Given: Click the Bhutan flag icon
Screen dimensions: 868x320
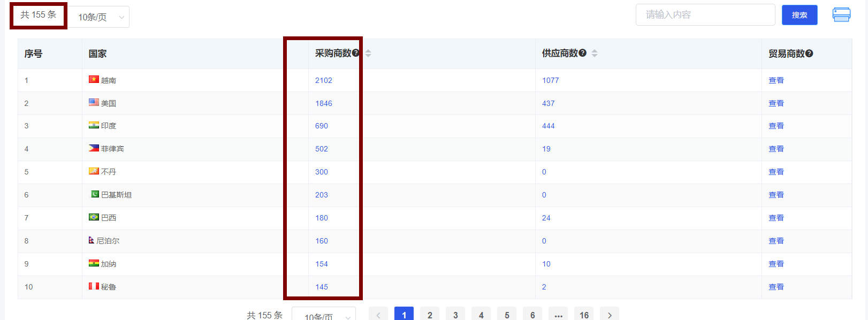Looking at the screenshot, I should pyautogui.click(x=94, y=171).
